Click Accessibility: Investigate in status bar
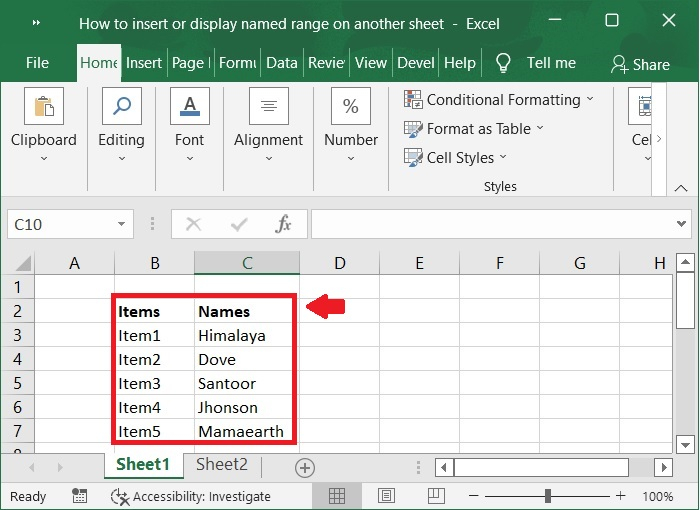 [x=191, y=496]
